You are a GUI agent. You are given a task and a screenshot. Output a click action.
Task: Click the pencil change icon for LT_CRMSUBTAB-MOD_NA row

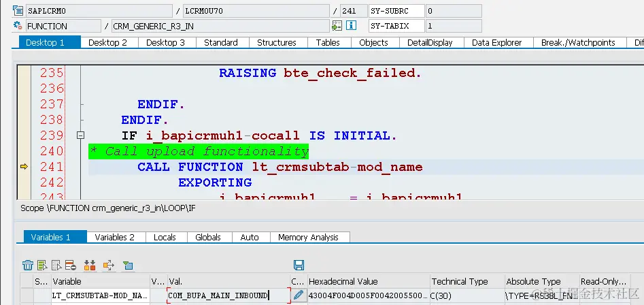[x=299, y=295]
